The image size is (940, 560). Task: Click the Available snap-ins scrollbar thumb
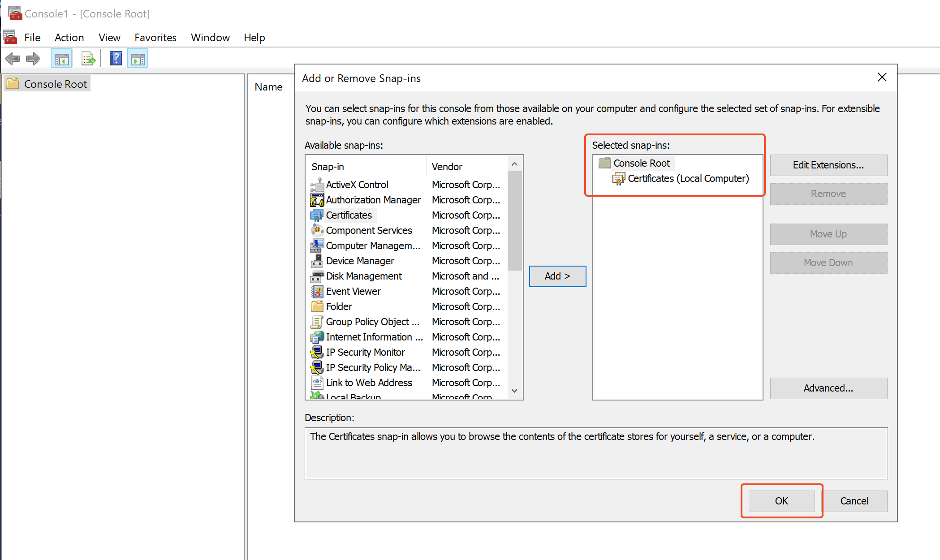(x=514, y=221)
